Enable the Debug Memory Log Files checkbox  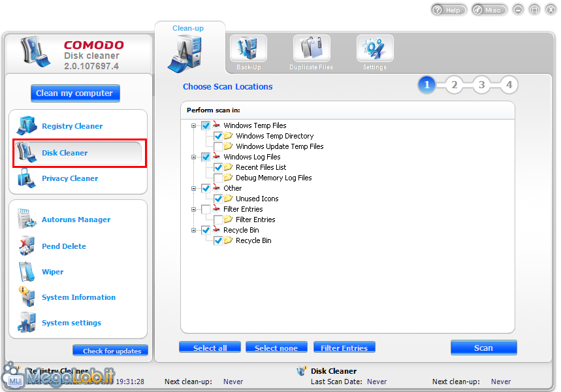(x=218, y=178)
